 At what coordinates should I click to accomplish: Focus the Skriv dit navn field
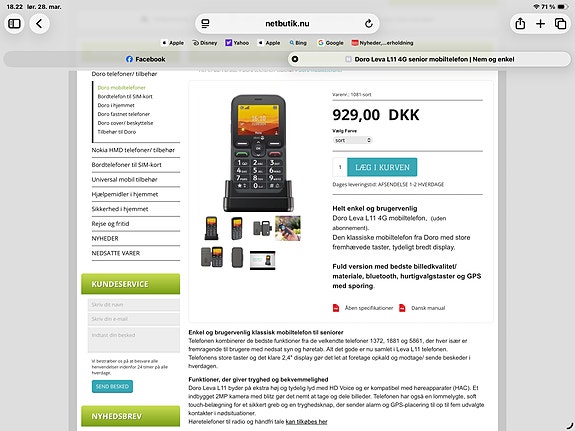pyautogui.click(x=134, y=305)
